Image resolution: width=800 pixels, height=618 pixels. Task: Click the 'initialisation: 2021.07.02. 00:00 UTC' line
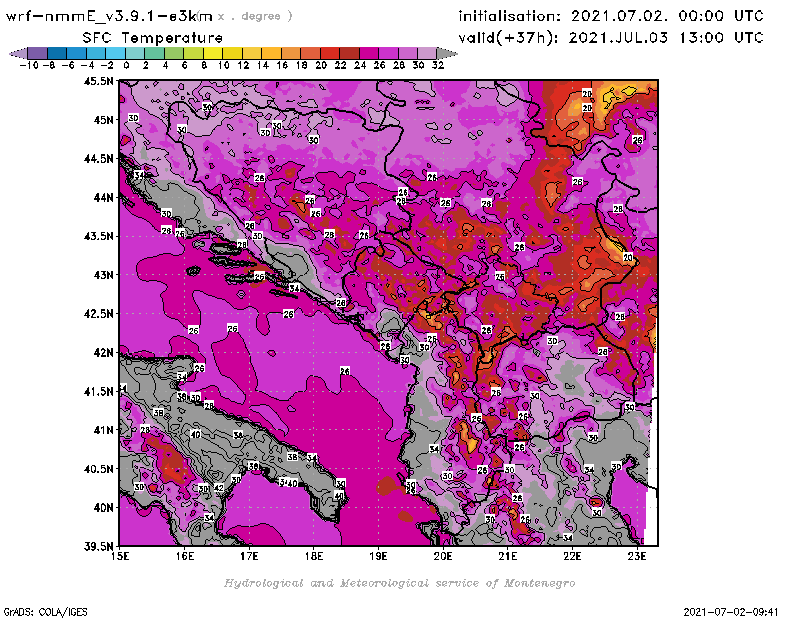(611, 16)
